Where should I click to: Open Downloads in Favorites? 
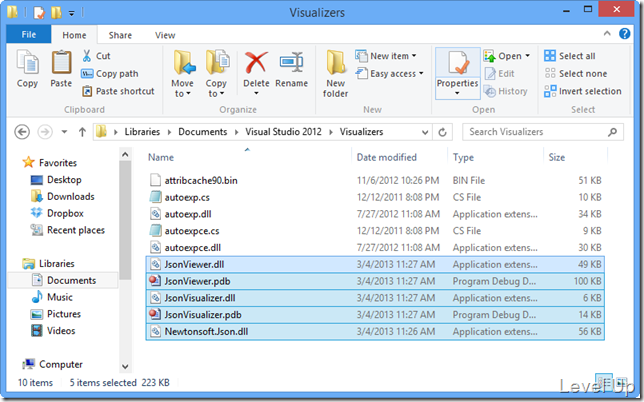pyautogui.click(x=63, y=197)
